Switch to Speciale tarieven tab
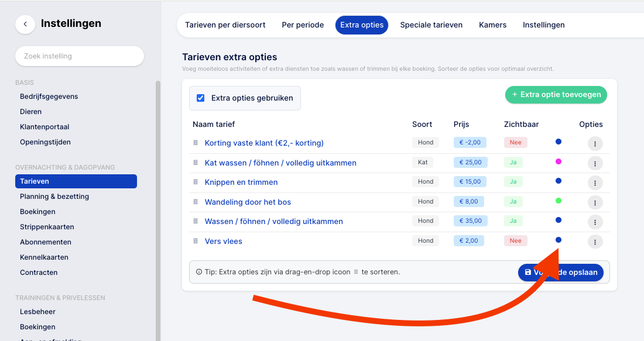Viewport: 644px width, 341px height. [431, 25]
